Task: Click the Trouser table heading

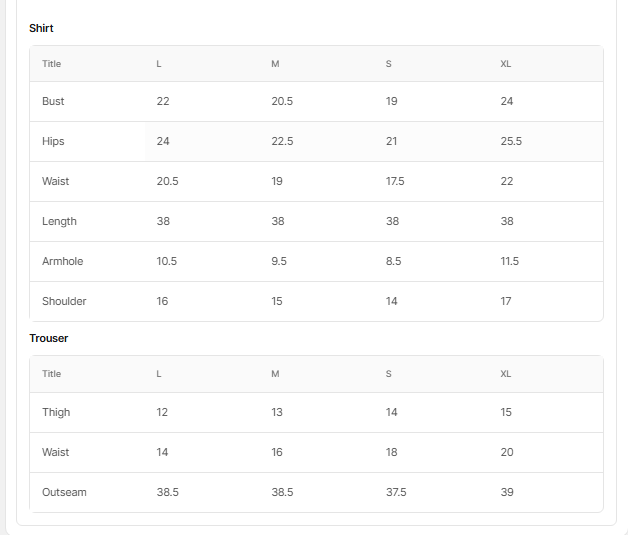Action: point(49,338)
